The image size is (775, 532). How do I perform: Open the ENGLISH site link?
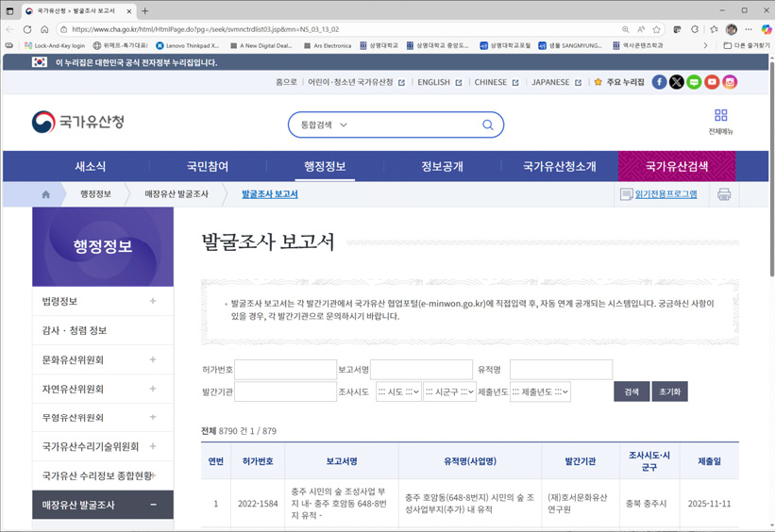[439, 82]
